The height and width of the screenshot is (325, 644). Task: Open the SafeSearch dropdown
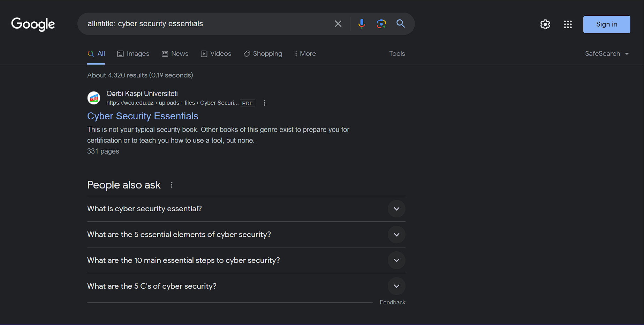tap(607, 54)
